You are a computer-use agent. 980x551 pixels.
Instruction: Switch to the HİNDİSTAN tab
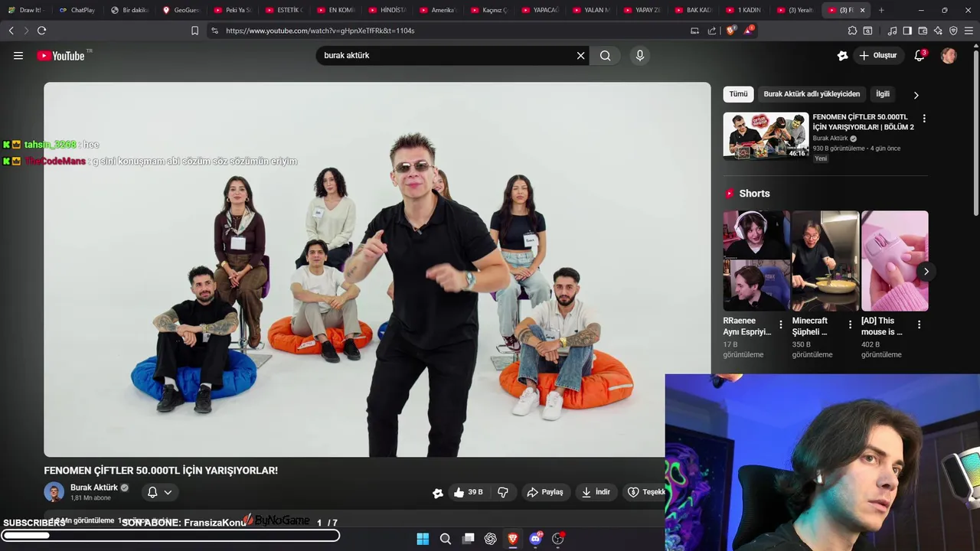[387, 10]
